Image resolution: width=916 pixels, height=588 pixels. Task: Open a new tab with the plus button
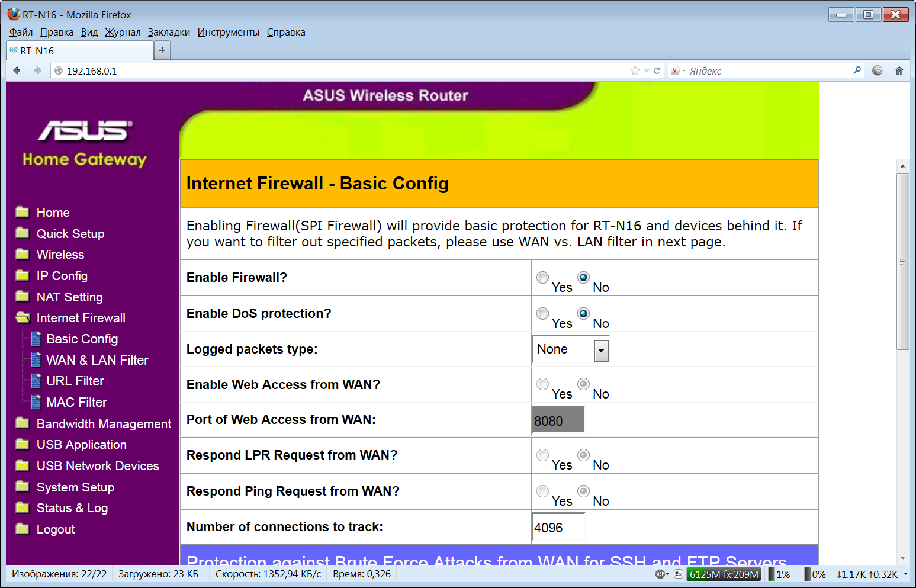162,51
